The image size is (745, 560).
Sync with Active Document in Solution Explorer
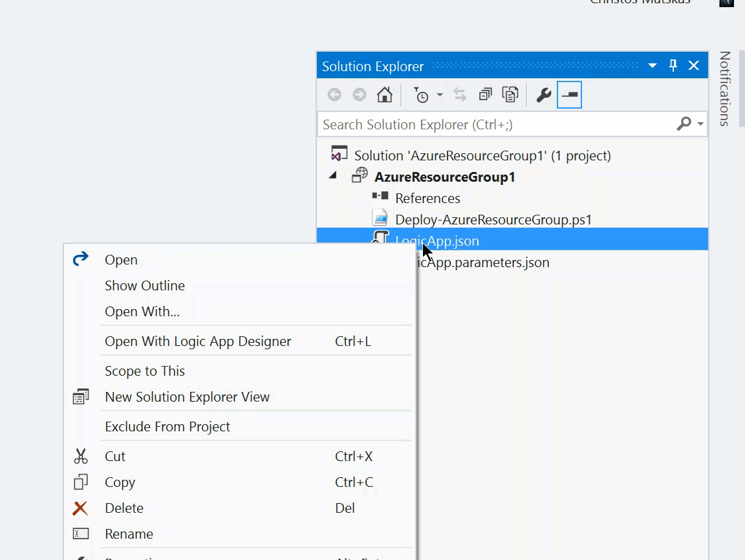point(460,94)
